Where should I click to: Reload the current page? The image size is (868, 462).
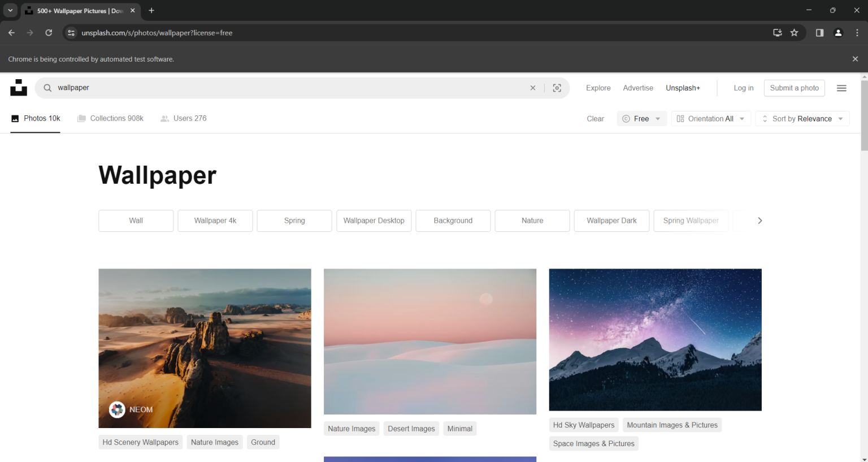pyautogui.click(x=49, y=33)
